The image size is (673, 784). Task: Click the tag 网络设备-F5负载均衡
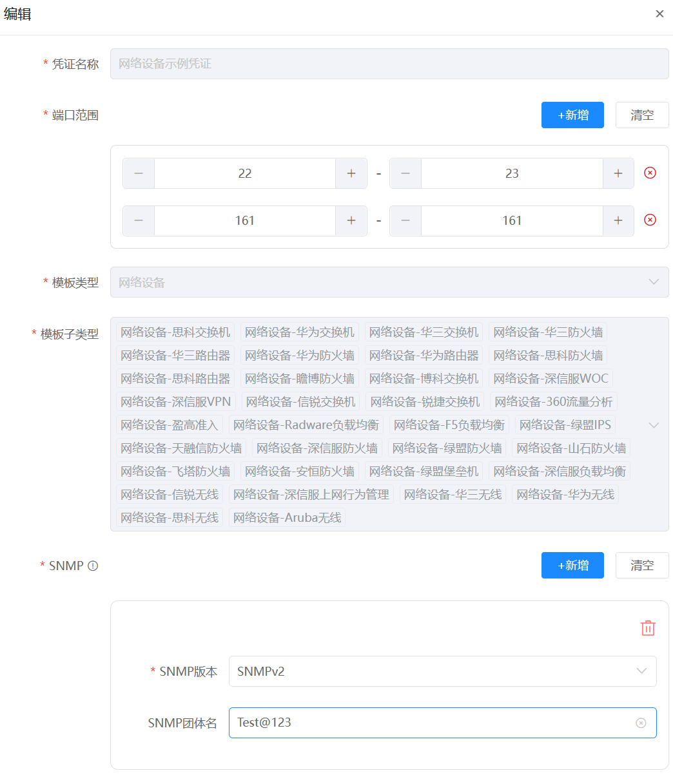coord(449,425)
